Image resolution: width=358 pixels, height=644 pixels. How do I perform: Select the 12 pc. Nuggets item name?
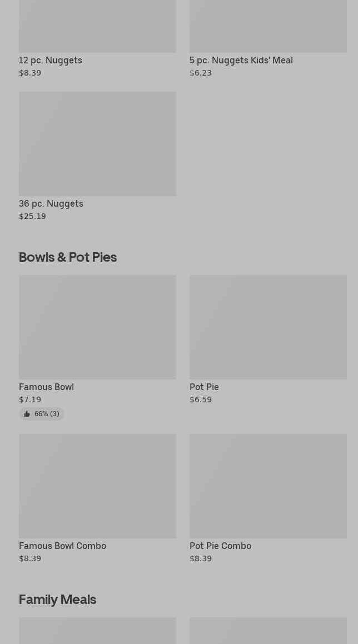tap(51, 60)
